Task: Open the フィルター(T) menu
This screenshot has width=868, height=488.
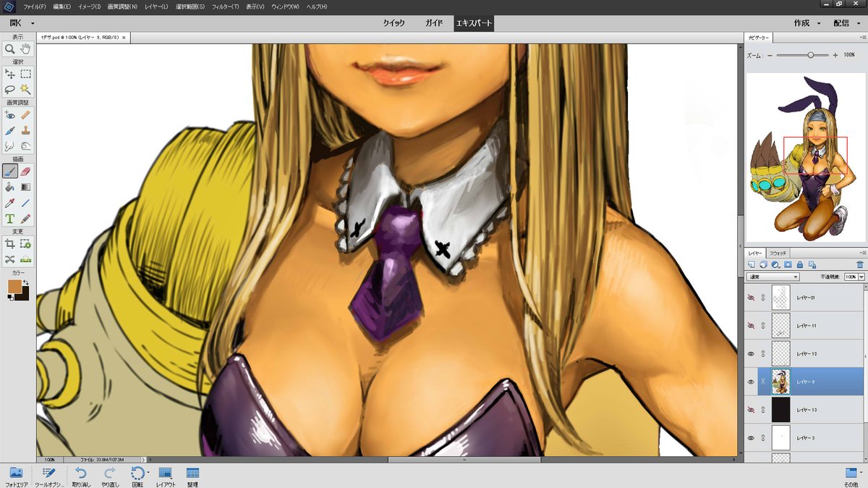Action: coord(225,7)
